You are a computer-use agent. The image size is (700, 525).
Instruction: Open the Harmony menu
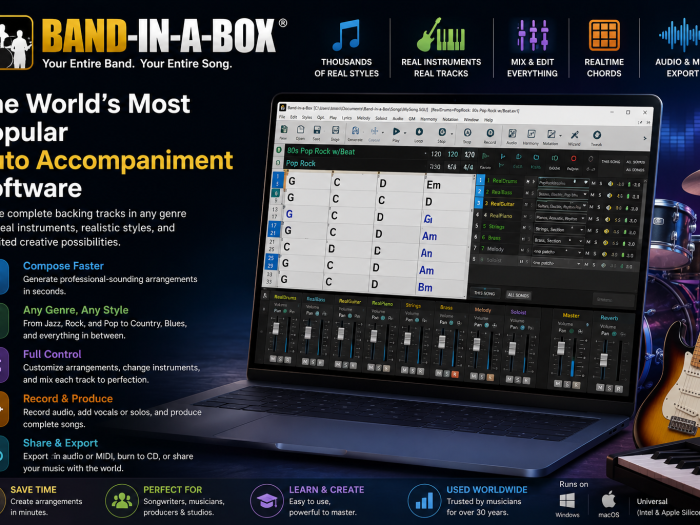coord(429,119)
